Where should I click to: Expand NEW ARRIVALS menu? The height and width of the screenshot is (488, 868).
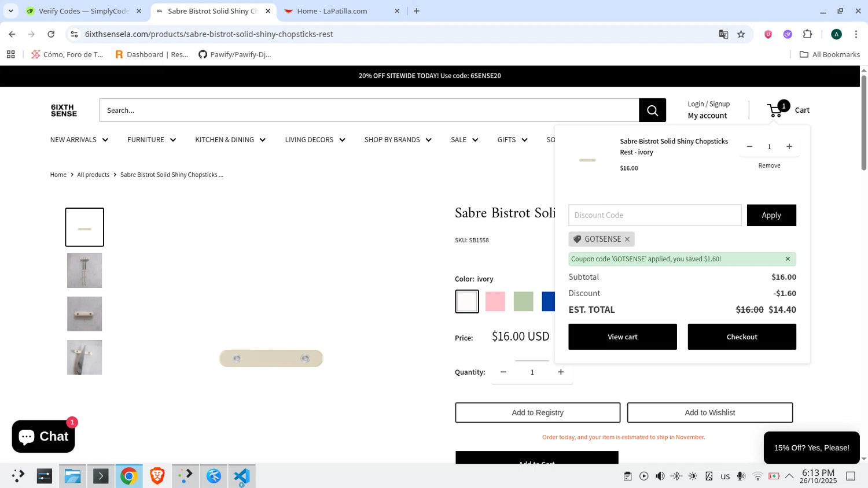[x=79, y=140]
